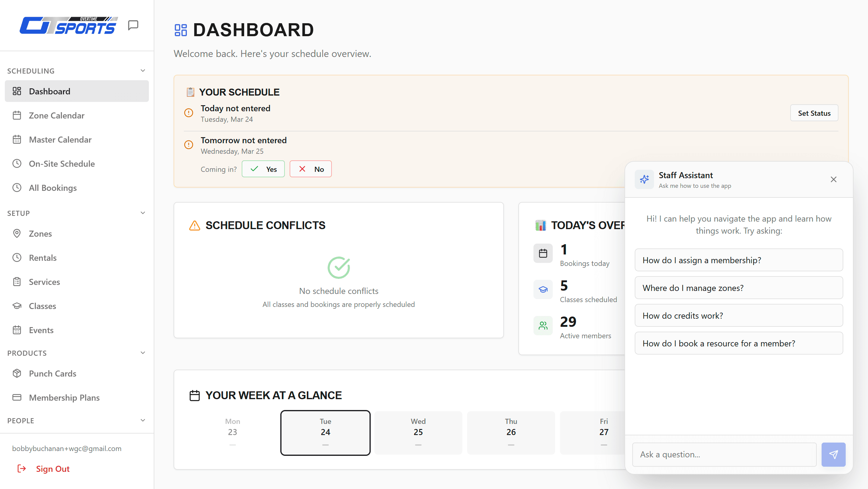Open On-Site Schedule using its clock icon
This screenshot has width=868, height=489.
pos(17,163)
